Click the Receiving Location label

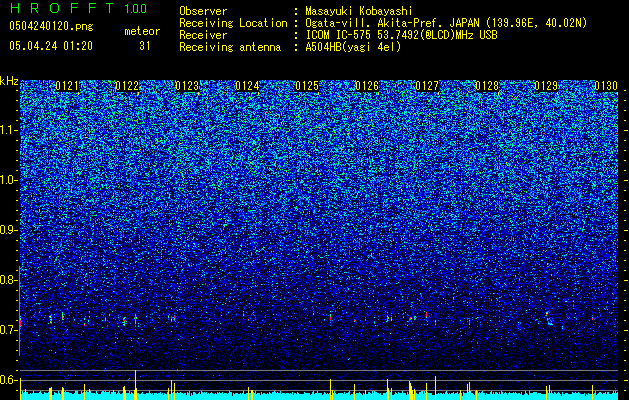[x=233, y=23]
